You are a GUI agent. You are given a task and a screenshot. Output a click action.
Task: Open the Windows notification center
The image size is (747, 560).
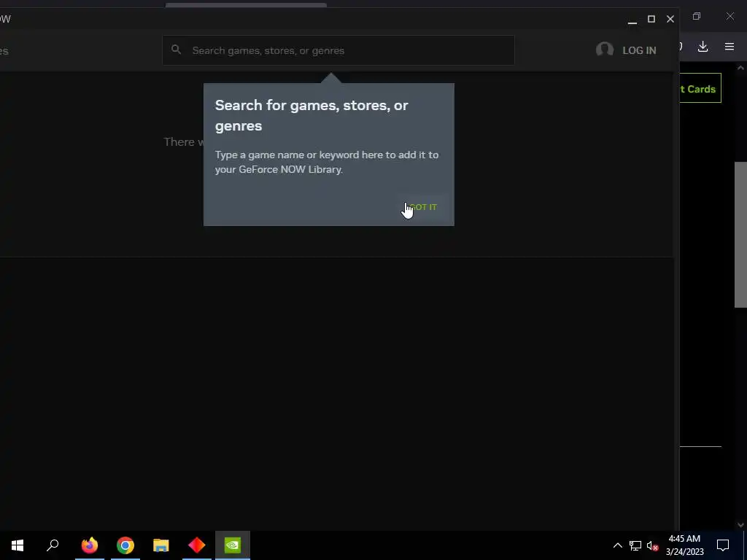click(723, 545)
